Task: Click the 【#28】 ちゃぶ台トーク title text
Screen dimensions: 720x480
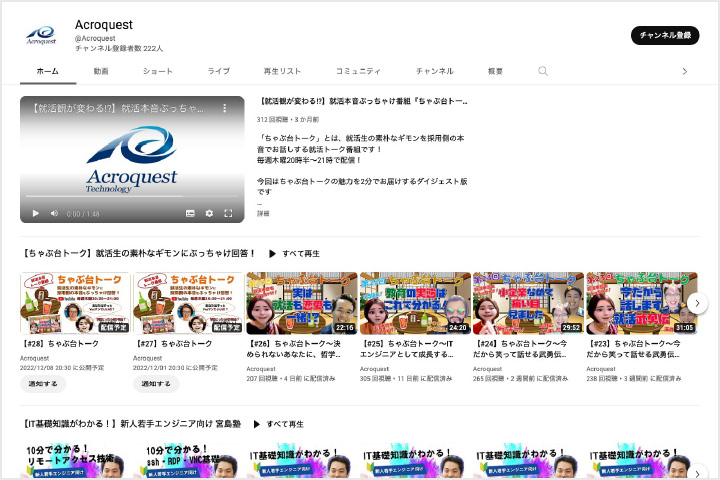Action: [60, 344]
